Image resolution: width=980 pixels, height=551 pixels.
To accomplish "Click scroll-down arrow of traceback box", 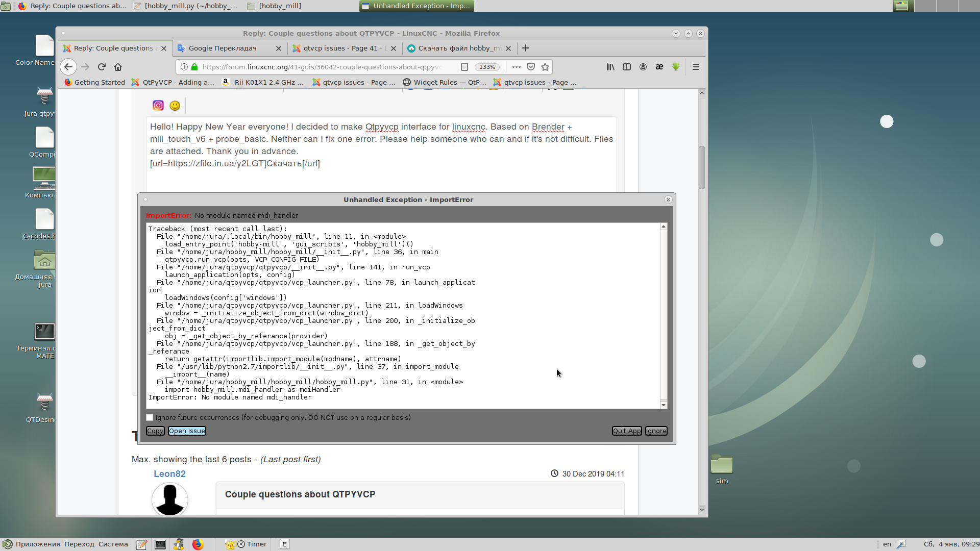I will pyautogui.click(x=664, y=405).
